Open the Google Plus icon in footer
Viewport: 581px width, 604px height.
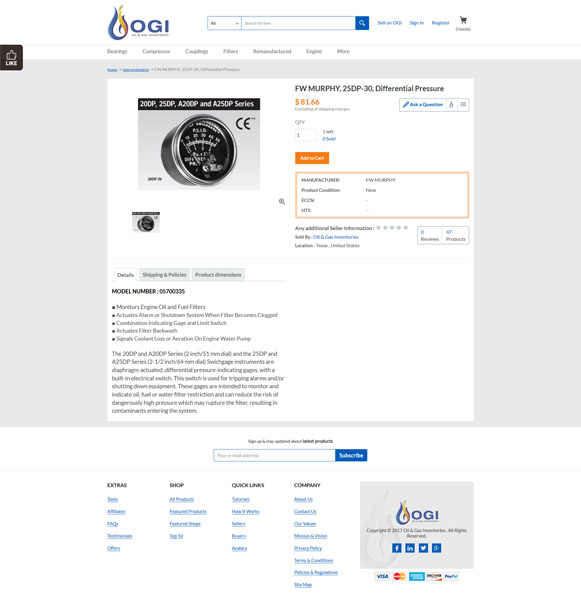click(437, 548)
